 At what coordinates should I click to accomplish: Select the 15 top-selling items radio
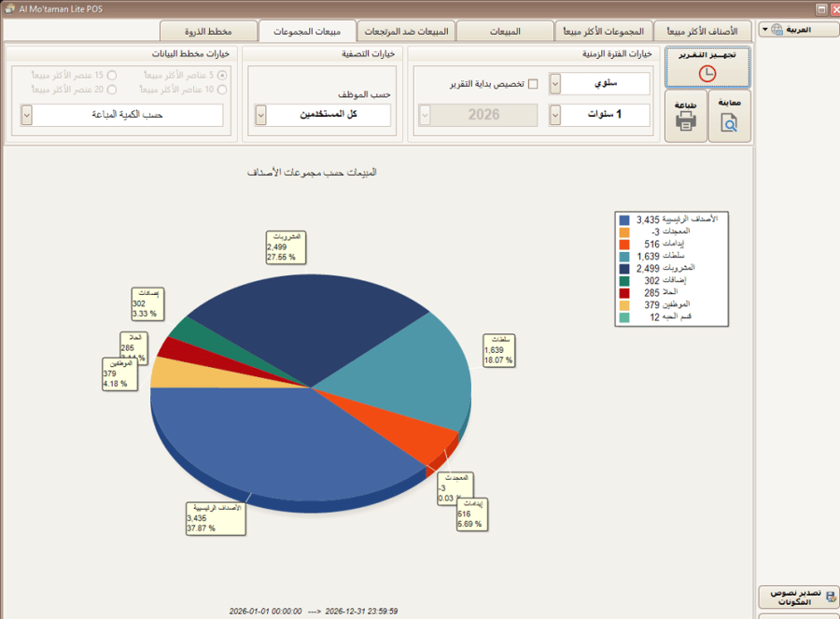point(111,75)
